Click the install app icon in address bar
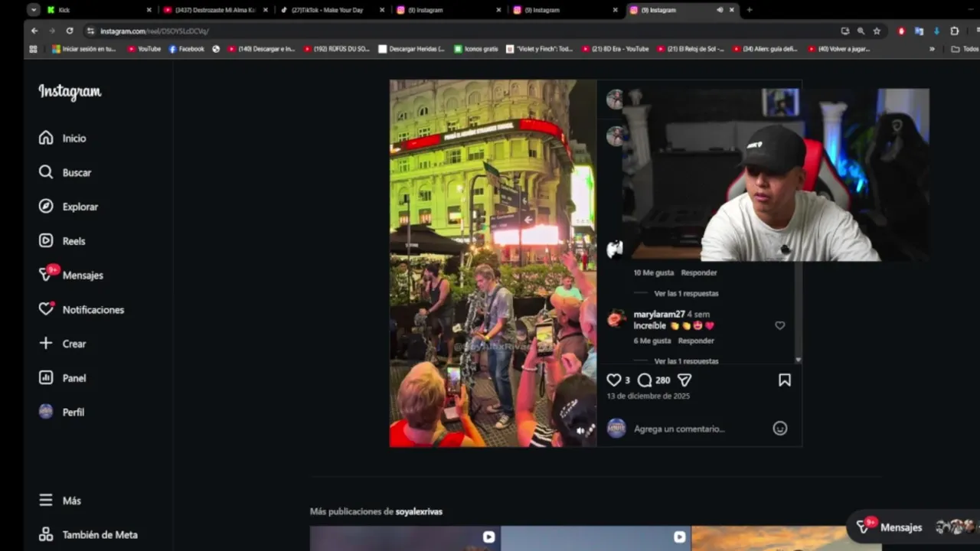Screen dimensions: 980x551 [844, 31]
